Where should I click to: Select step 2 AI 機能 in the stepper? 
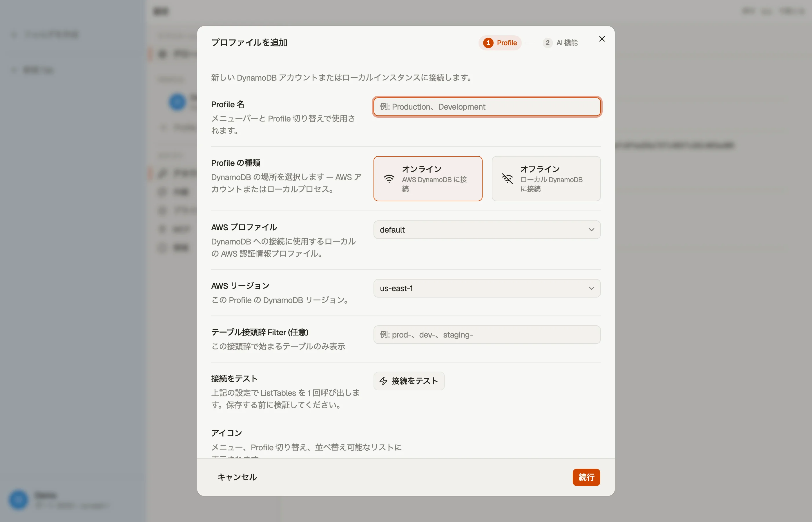click(x=560, y=43)
